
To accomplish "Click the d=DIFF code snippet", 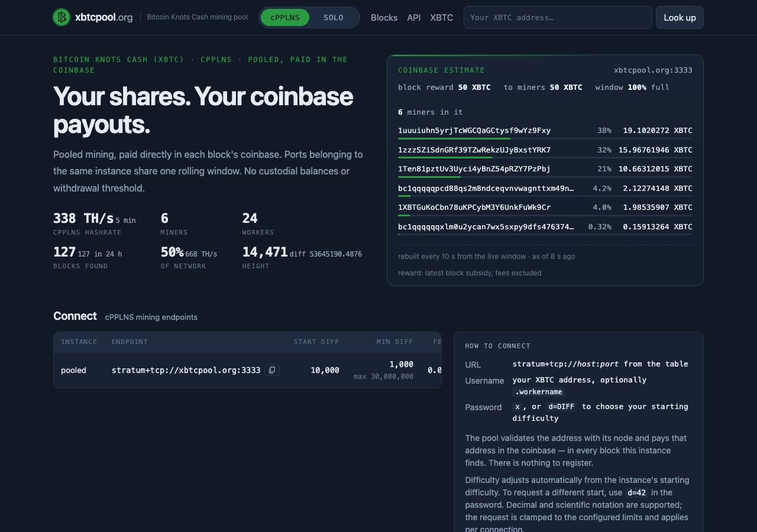I will (561, 407).
